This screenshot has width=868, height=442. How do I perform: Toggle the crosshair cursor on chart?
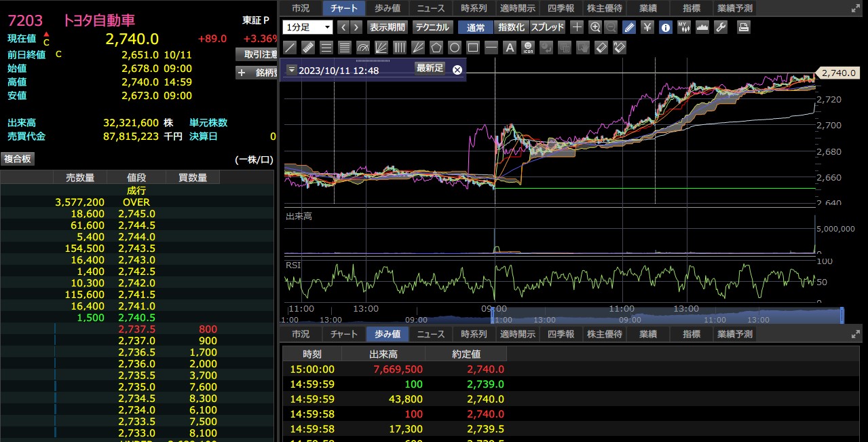click(x=577, y=27)
